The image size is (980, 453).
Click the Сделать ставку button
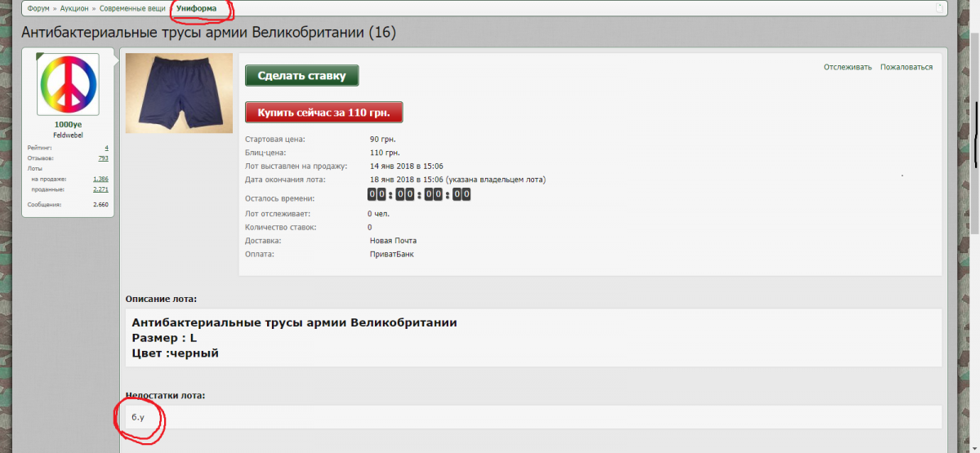point(301,76)
